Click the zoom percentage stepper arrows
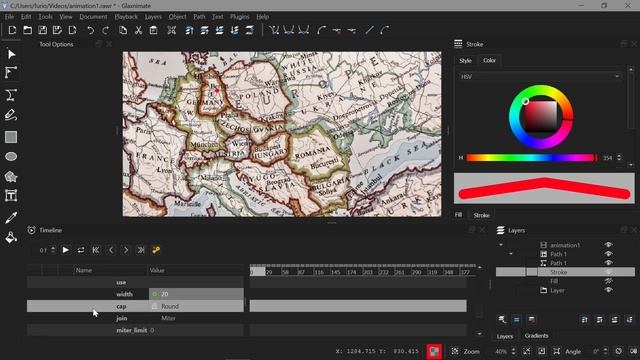The width and height of the screenshot is (640, 360). [513, 351]
